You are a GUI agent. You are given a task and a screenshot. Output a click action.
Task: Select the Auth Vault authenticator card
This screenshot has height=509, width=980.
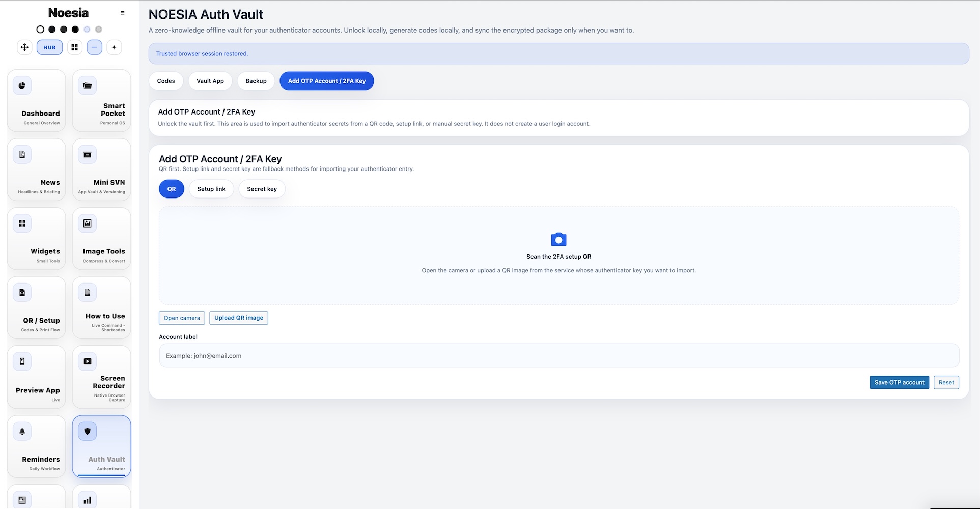coord(102,446)
